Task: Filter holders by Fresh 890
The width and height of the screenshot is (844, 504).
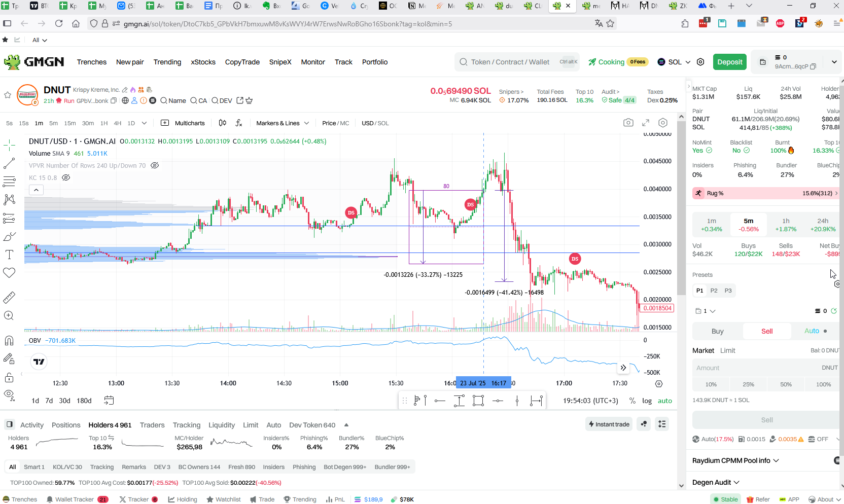Action: point(241,467)
